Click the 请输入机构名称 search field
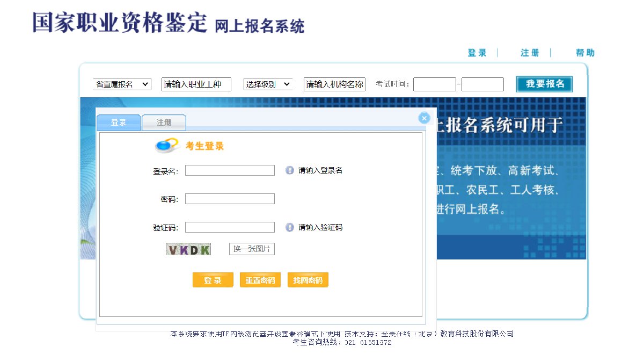 click(334, 84)
